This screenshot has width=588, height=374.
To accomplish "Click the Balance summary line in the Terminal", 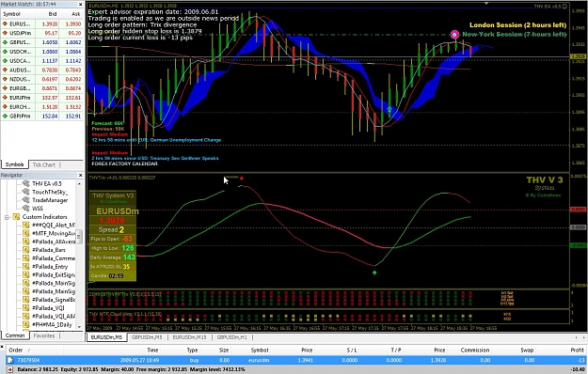I will coord(132,369).
